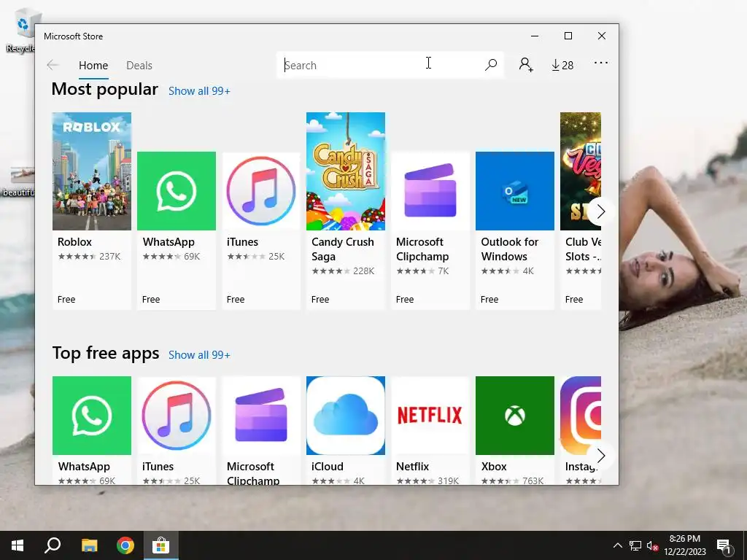Launch Google Chrome from the taskbar
747x560 pixels.
pyautogui.click(x=125, y=545)
